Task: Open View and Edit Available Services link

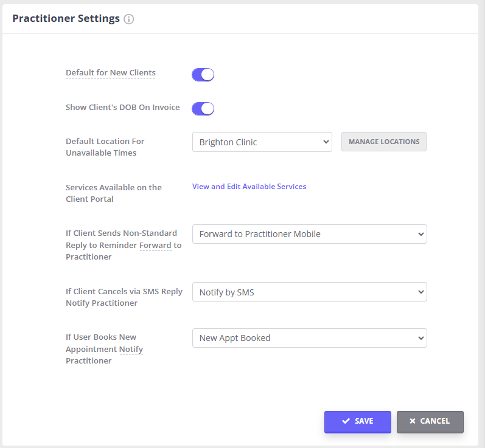Action: pyautogui.click(x=249, y=187)
